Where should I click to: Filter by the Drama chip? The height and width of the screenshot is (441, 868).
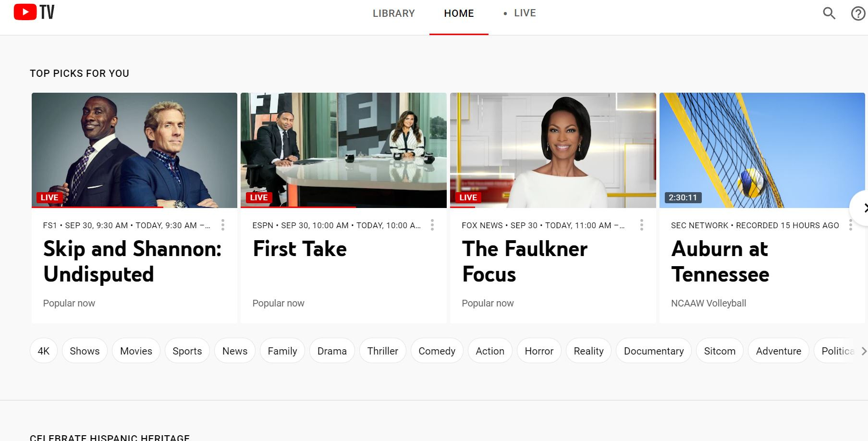click(332, 351)
